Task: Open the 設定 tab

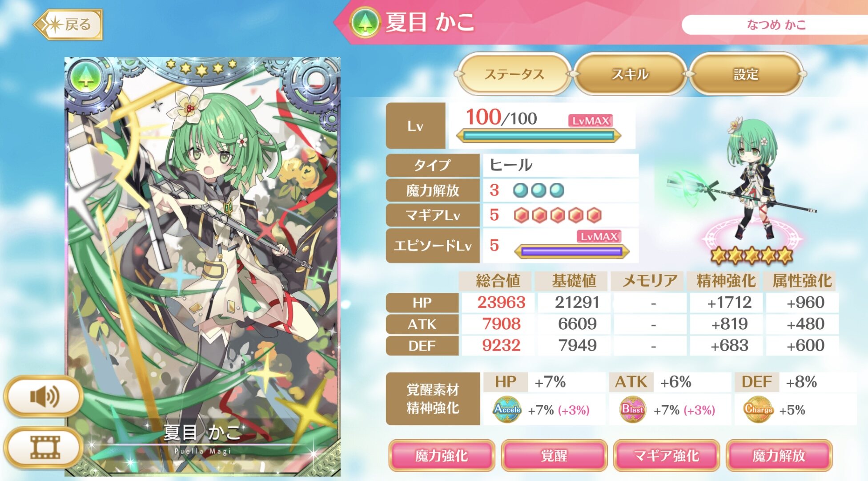Action: point(746,74)
